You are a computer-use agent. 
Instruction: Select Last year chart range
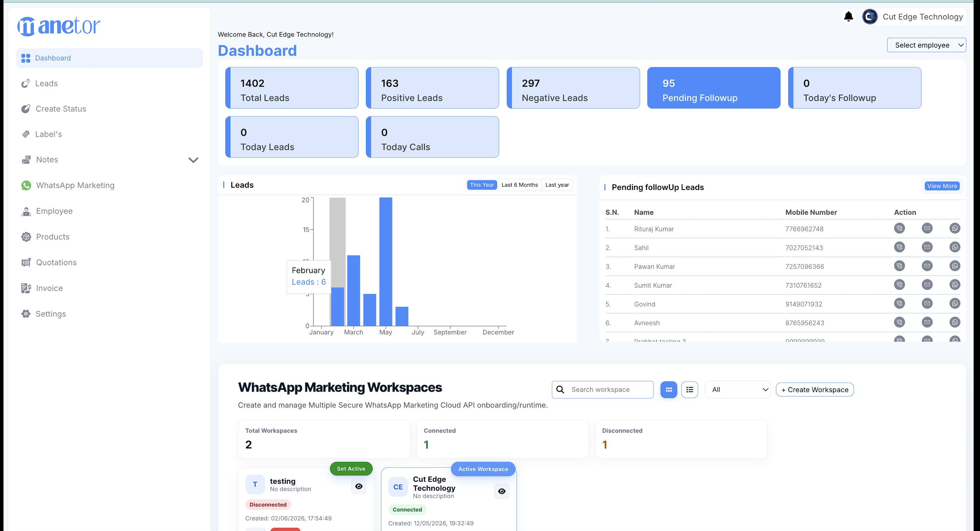pyautogui.click(x=557, y=185)
